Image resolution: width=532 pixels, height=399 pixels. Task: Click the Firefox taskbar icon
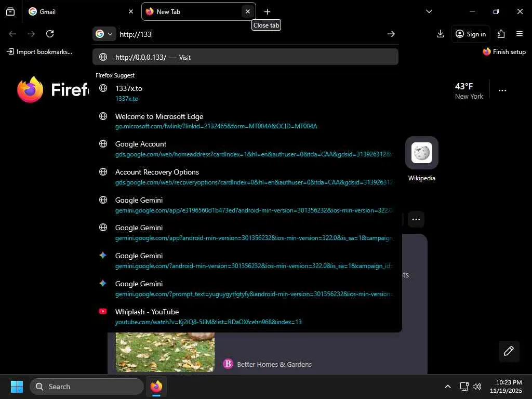click(156, 387)
